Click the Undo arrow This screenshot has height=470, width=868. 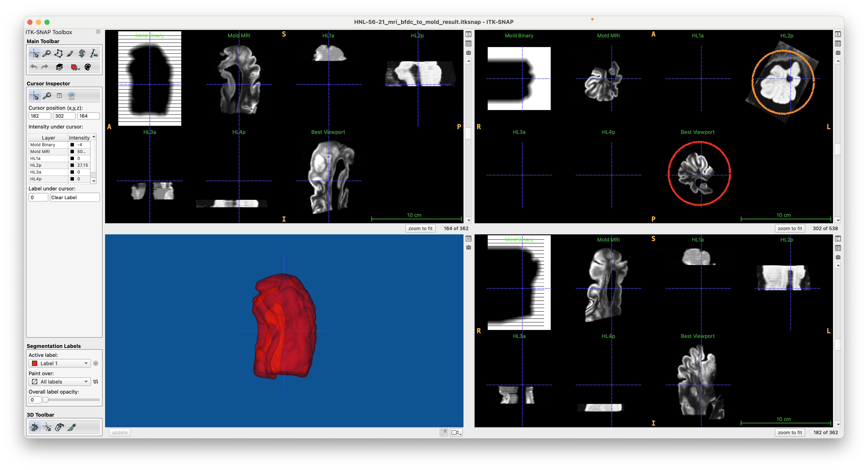pyautogui.click(x=34, y=67)
